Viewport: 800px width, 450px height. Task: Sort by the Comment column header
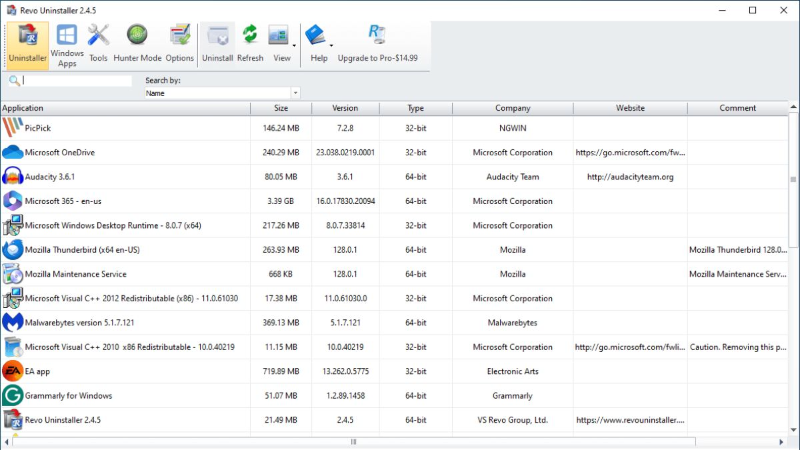[x=738, y=108]
